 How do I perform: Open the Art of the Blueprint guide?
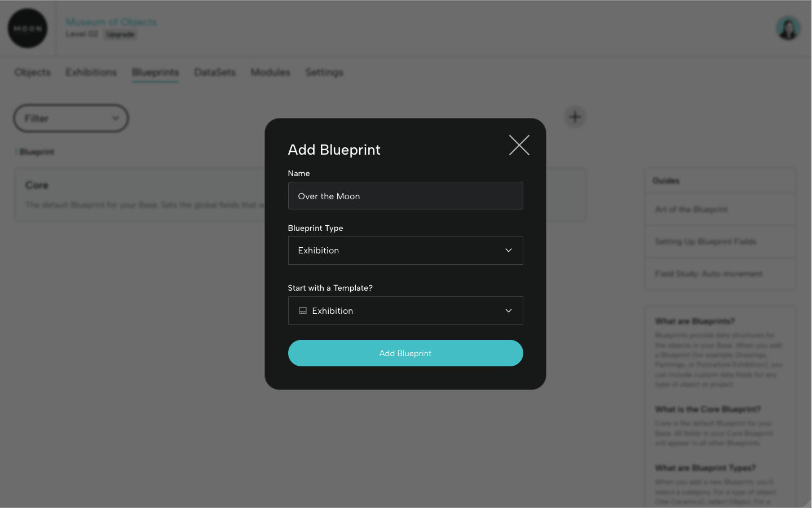690,209
